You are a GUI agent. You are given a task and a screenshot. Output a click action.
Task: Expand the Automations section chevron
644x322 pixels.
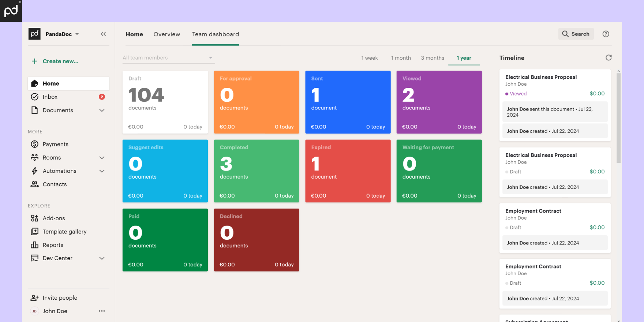(102, 171)
